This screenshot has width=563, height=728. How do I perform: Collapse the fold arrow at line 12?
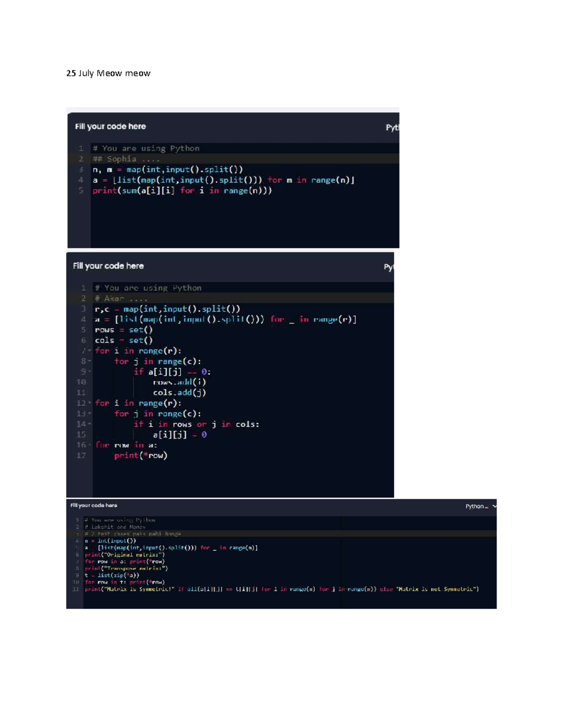coord(90,403)
